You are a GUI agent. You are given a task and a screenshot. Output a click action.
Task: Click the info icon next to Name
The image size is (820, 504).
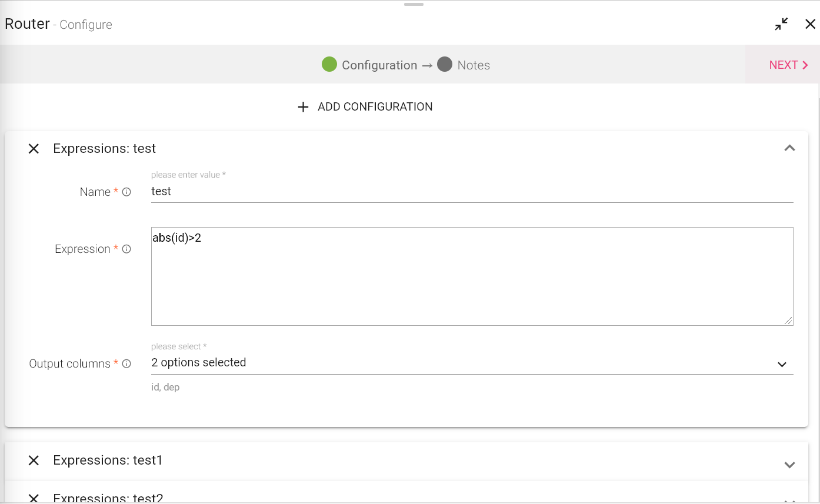[x=126, y=192]
